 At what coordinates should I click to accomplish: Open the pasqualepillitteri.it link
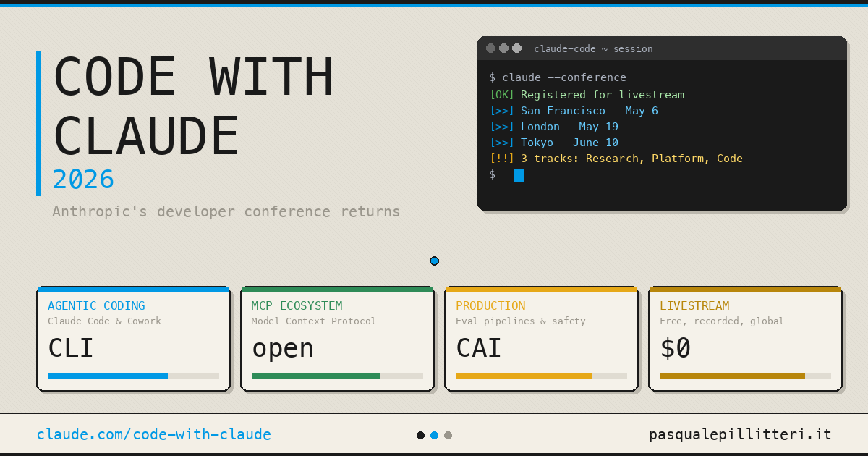(x=740, y=435)
